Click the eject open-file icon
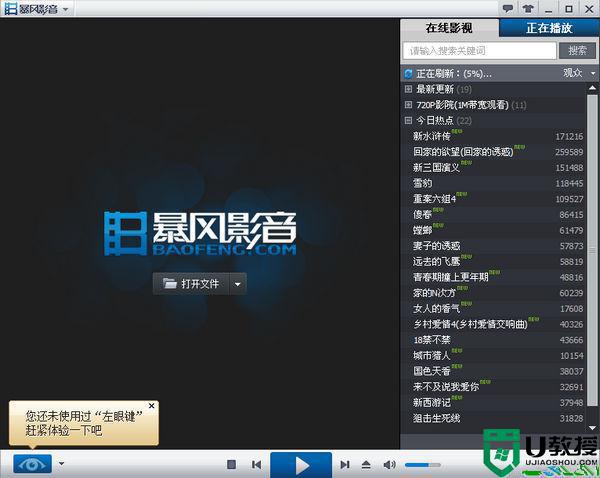Image resolution: width=600 pixels, height=478 pixels. point(366,465)
